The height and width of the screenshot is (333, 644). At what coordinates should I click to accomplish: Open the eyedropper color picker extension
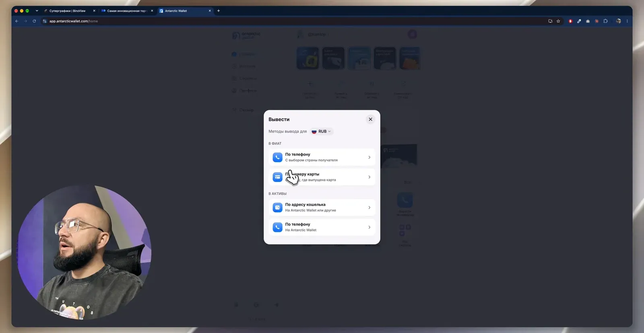coord(579,21)
